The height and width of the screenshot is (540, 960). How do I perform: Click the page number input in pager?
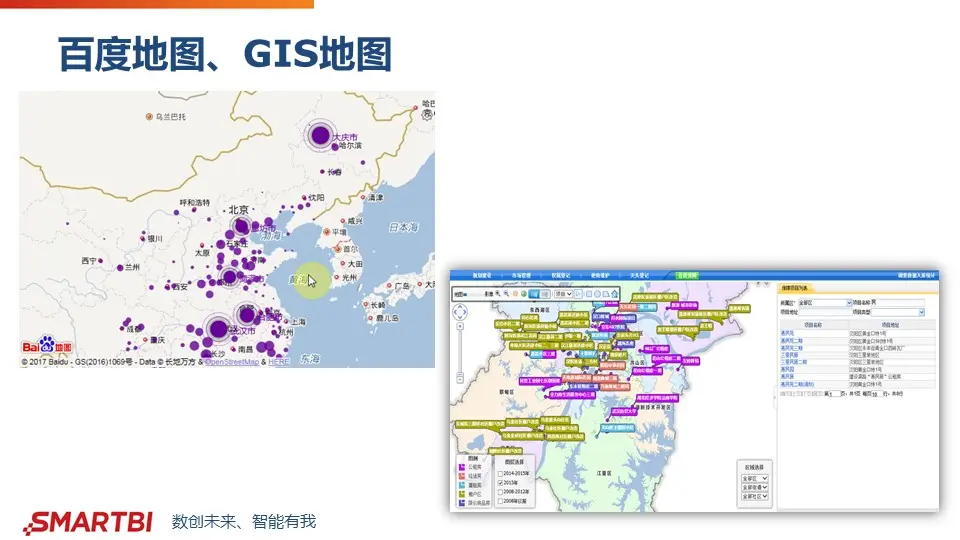835,394
